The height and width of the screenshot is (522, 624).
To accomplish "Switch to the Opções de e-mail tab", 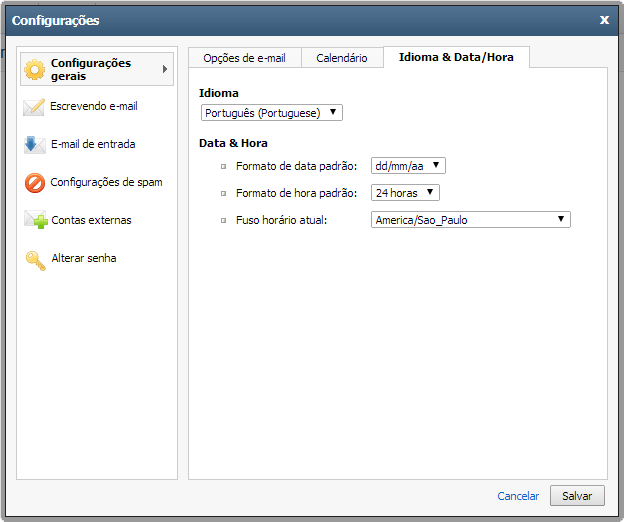I will point(245,58).
